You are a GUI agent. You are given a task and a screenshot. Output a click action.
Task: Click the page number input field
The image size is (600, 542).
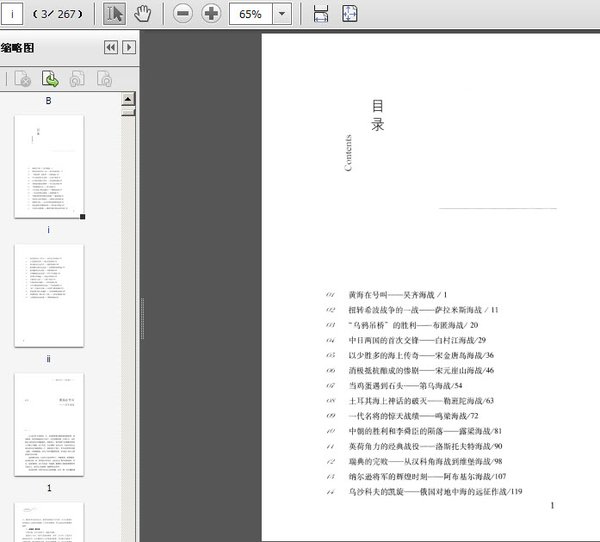(x=14, y=14)
